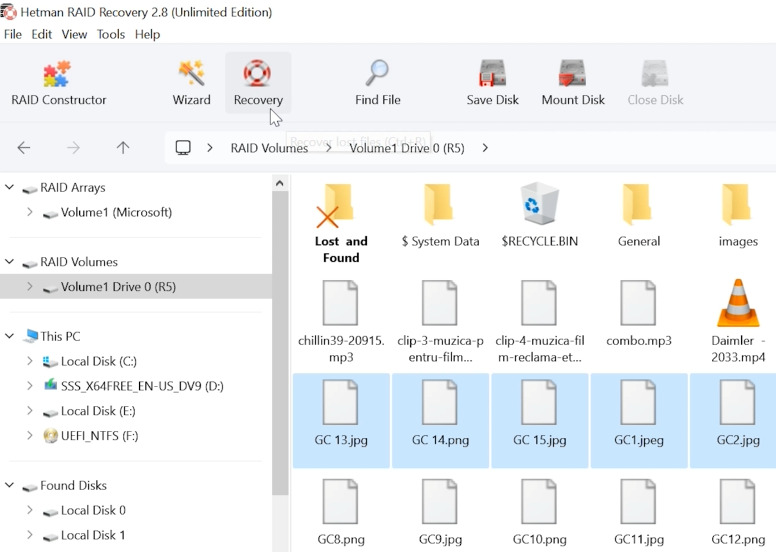Select the GC12.png file
This screenshot has width=776, height=552.
pos(738,512)
